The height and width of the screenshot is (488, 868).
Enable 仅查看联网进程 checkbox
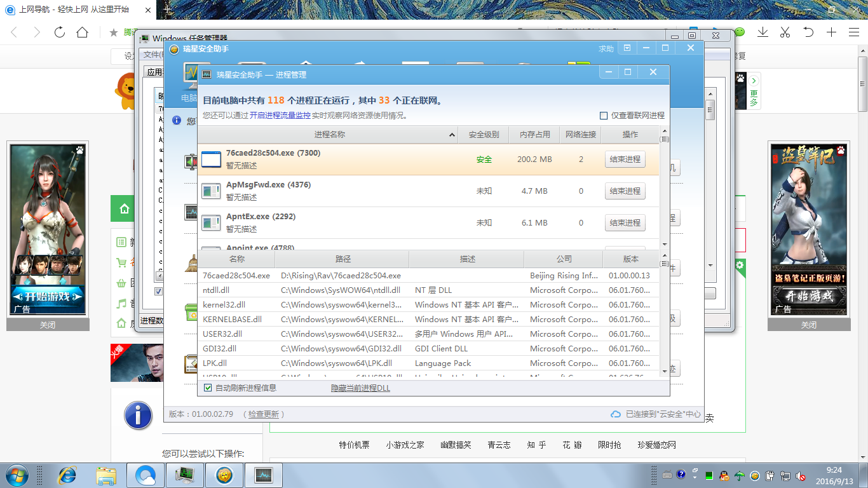tap(604, 116)
